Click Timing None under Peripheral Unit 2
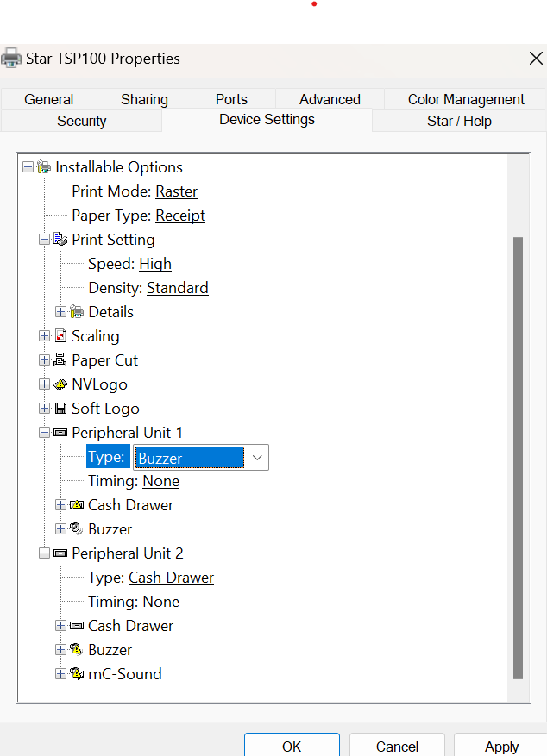 [x=161, y=602]
